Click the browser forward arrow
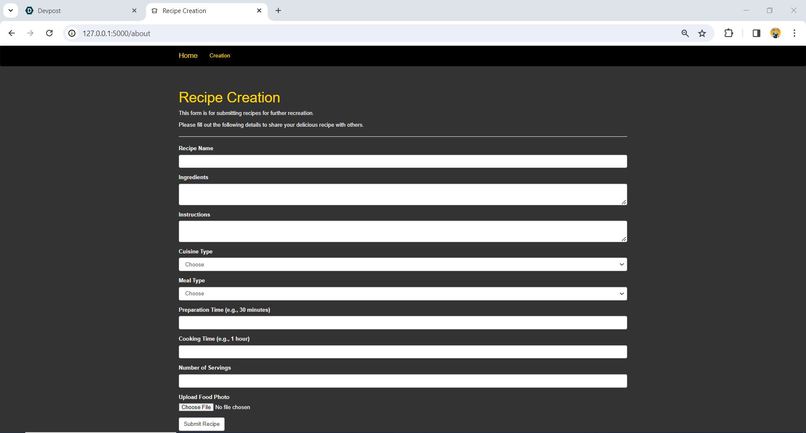806x433 pixels. 30,33
